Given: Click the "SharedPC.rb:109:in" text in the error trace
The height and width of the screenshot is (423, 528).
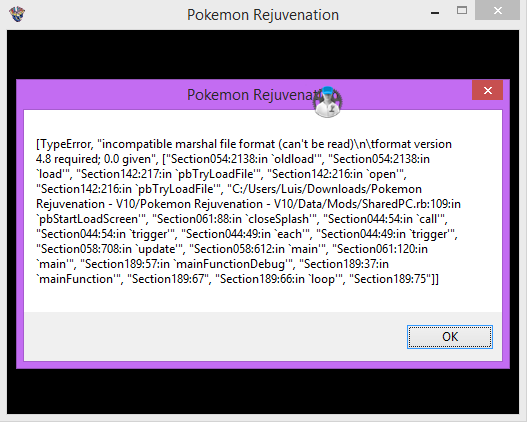Looking at the screenshot, I should [x=411, y=204].
